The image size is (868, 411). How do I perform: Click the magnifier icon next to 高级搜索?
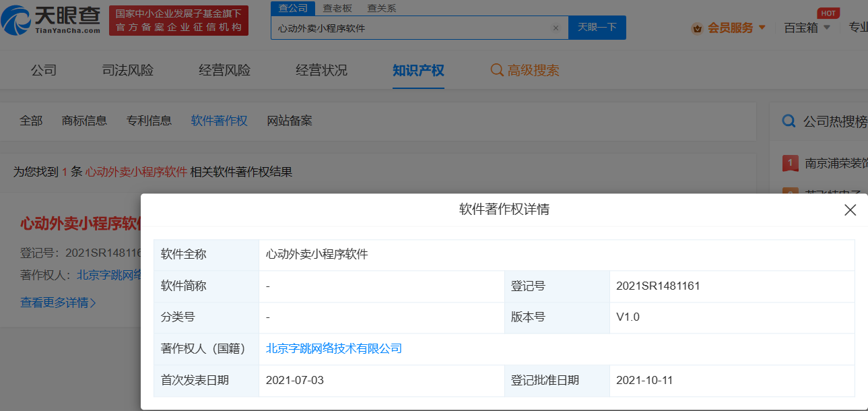[x=497, y=70]
